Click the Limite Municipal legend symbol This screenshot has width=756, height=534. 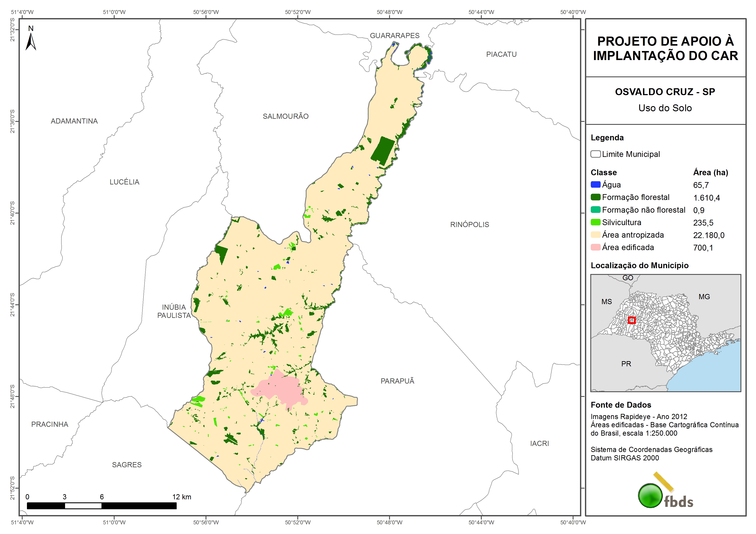(595, 154)
